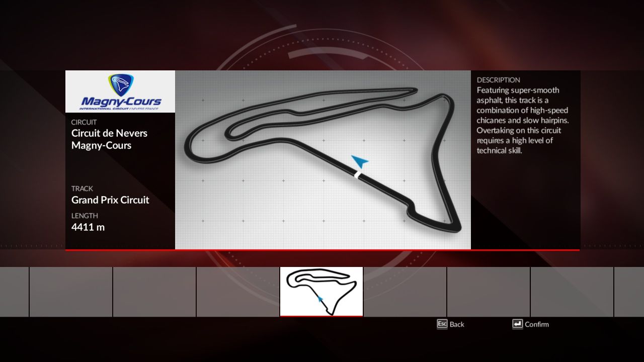
Task: Select the Grand Prix Circuit track label
Action: [x=110, y=200]
